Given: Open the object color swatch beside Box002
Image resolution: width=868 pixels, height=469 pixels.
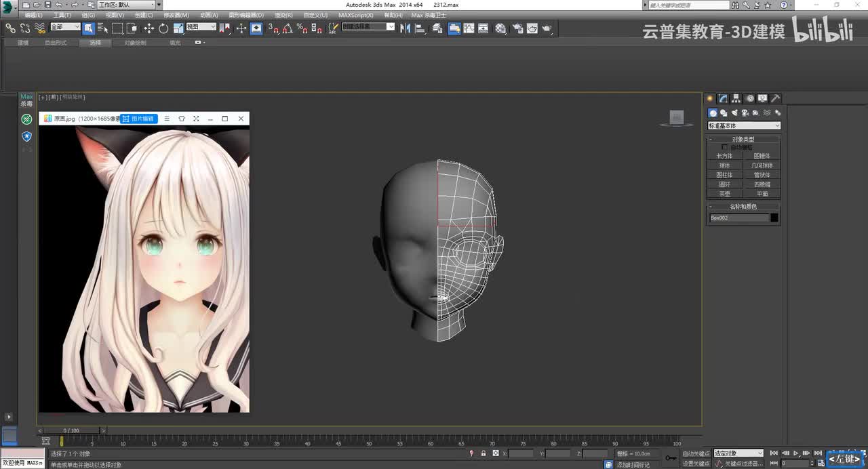Looking at the screenshot, I should [774, 218].
